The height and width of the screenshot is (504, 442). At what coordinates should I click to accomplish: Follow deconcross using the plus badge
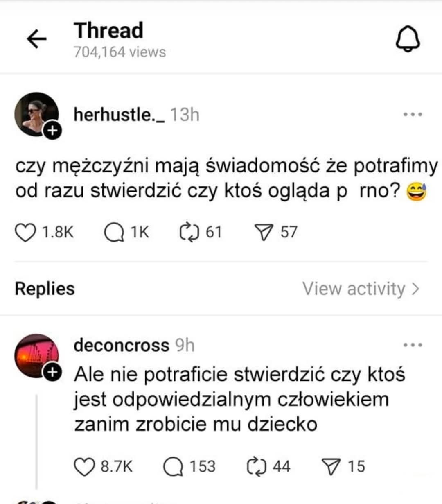[53, 372]
